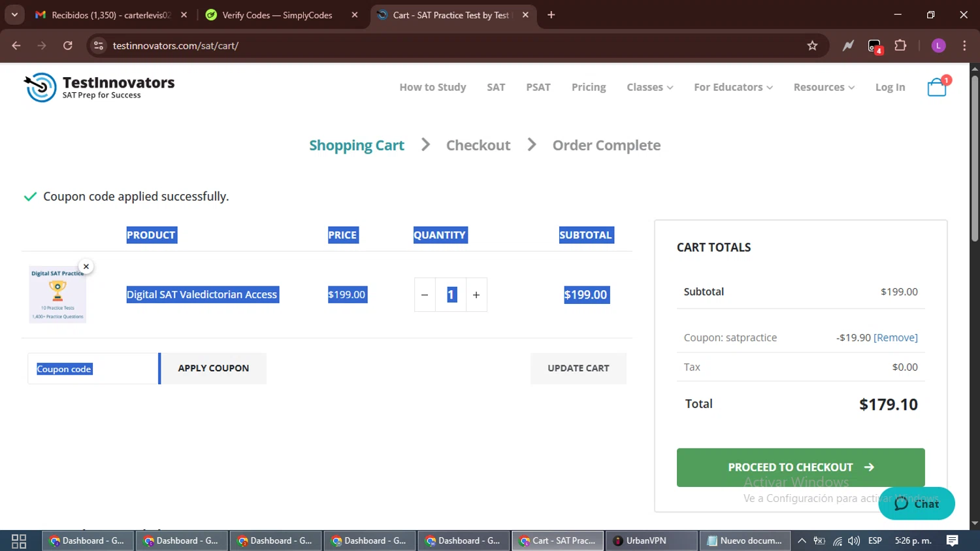Switch to Verify Codes SimplyCodes tab

277,15
